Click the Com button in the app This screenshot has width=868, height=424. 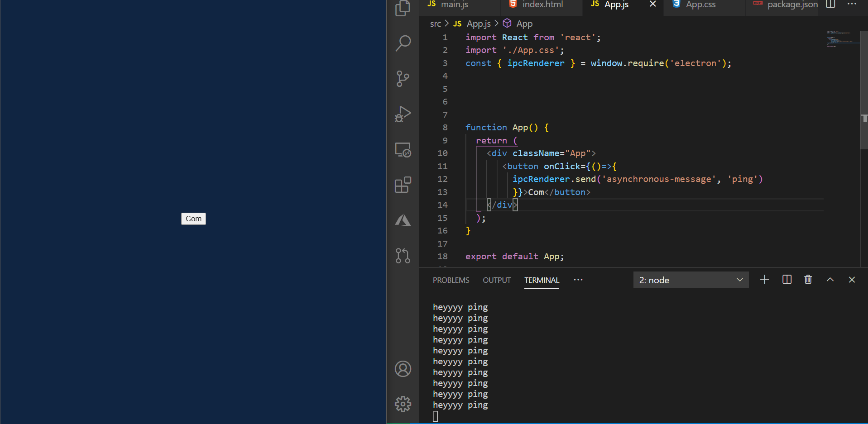click(x=193, y=219)
